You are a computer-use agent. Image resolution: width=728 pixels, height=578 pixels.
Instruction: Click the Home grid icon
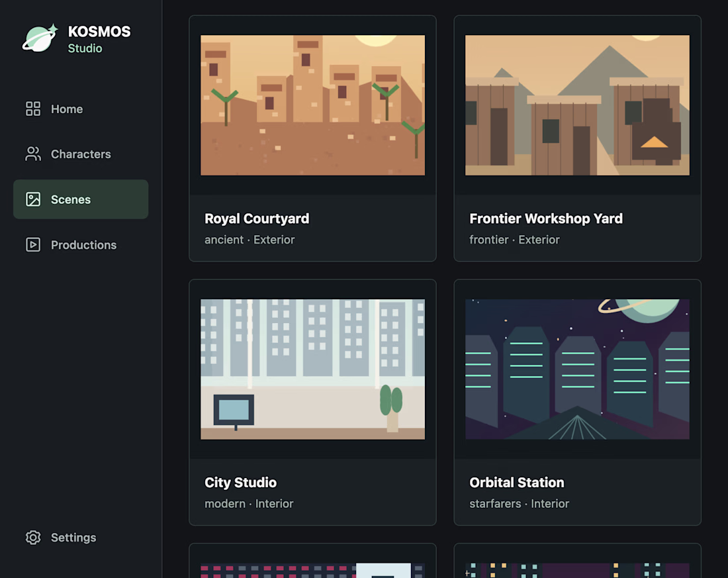[33, 109]
